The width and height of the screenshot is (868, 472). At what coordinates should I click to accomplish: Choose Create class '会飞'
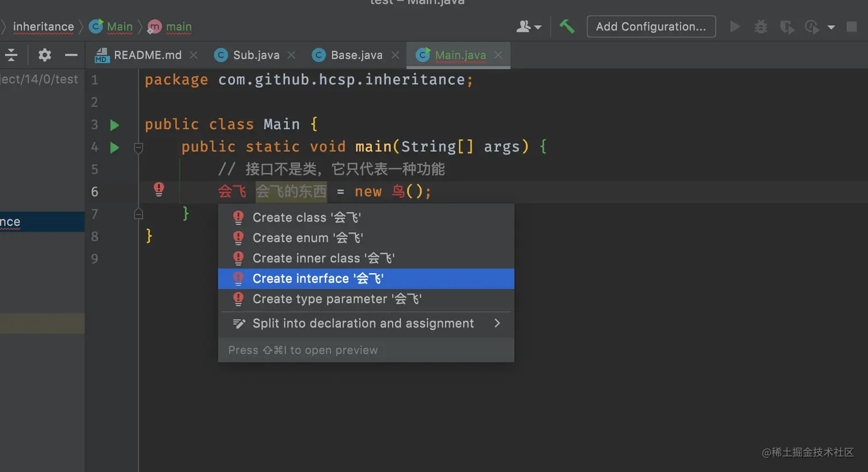(366, 217)
